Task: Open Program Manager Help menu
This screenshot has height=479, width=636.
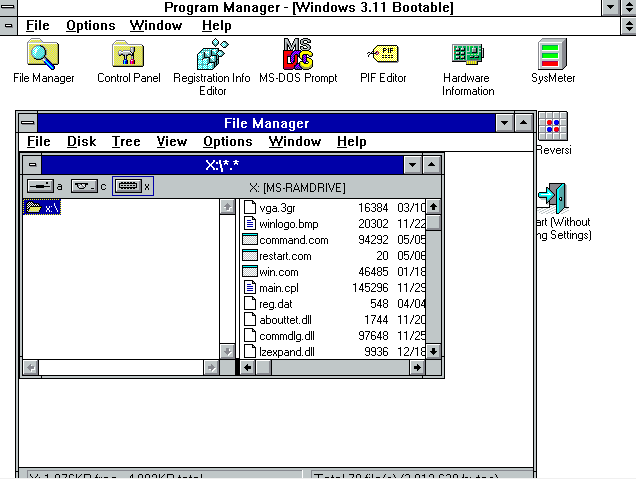Action: pyautogui.click(x=217, y=26)
